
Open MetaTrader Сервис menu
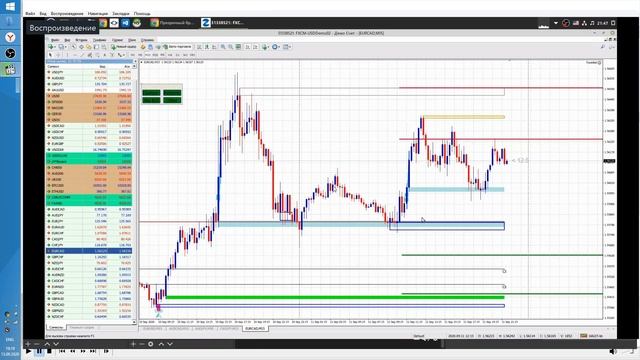[118, 40]
